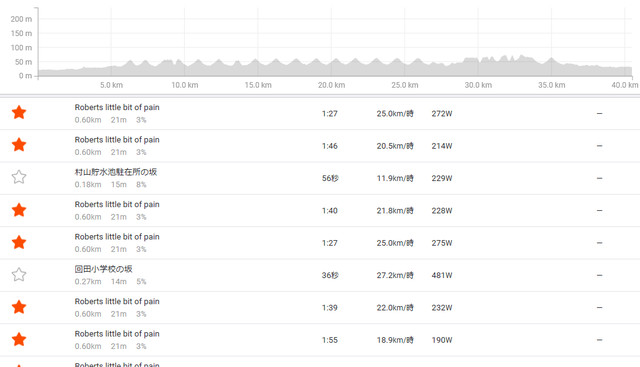Screen dimensions: 640x367
Task: Click the 275W power value
Action: (x=442, y=243)
